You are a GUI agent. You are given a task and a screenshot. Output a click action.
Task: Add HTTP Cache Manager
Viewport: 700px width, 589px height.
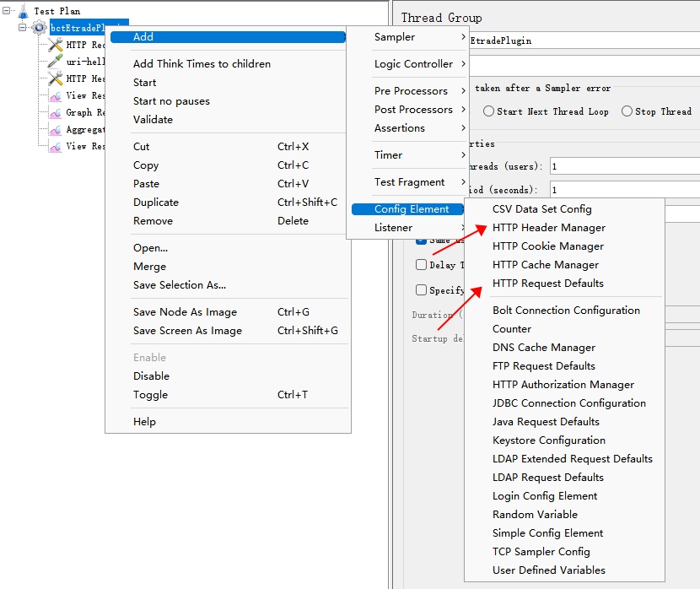coord(546,265)
